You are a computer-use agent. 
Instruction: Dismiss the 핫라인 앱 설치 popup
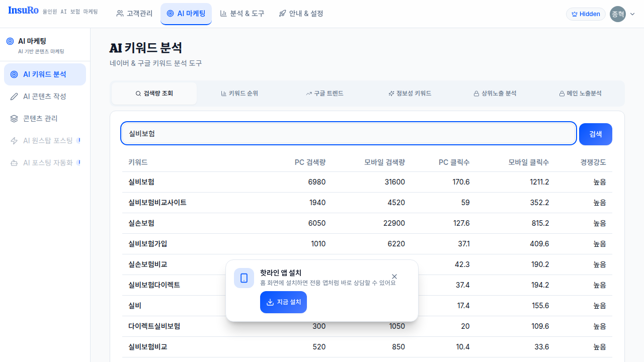coord(394,277)
